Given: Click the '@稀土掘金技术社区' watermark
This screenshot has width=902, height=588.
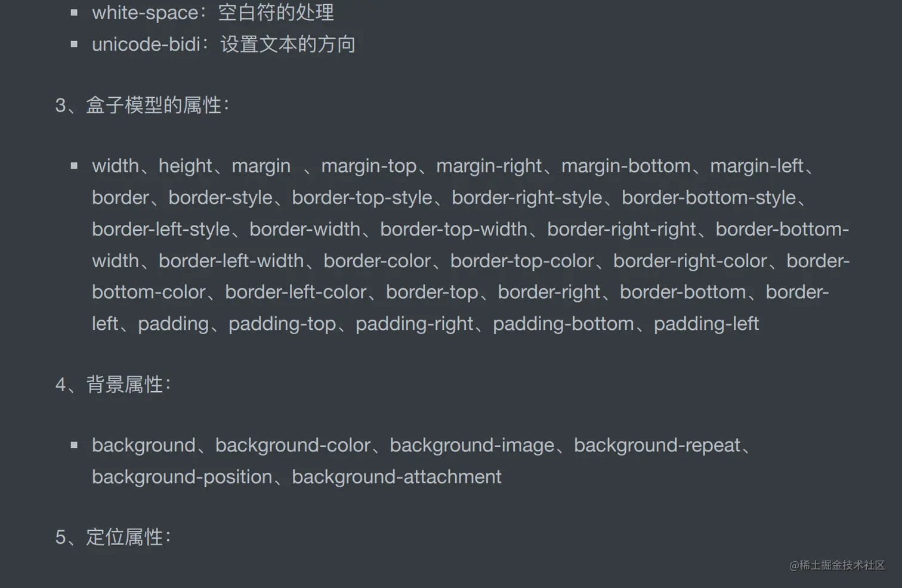Looking at the screenshot, I should [836, 565].
